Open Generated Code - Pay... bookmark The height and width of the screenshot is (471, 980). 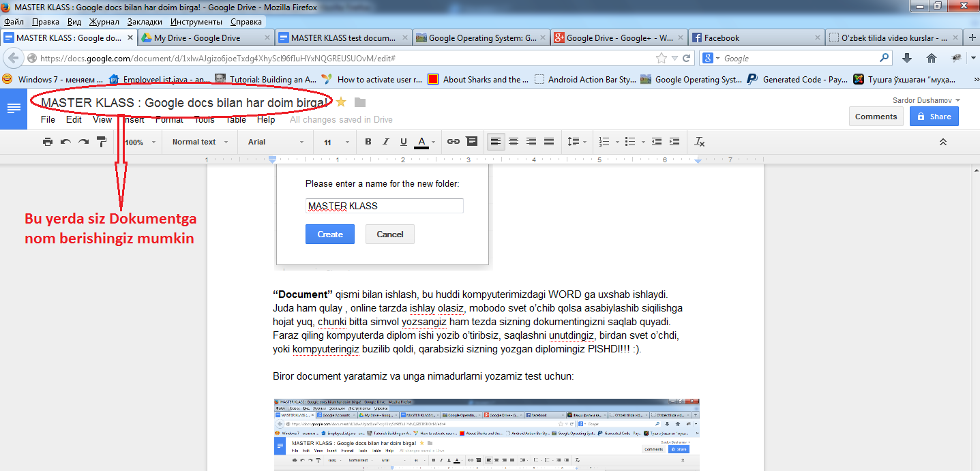798,79
